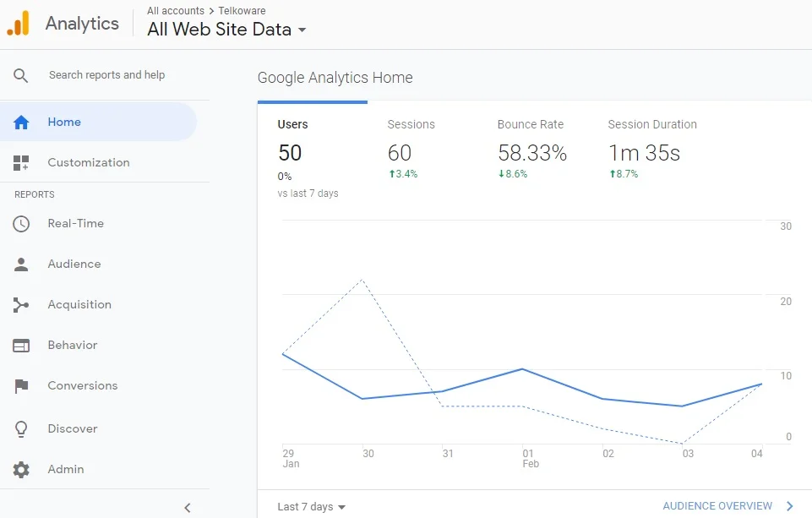Click the Acquisition branching arrows icon
The height and width of the screenshot is (518, 812).
pyautogui.click(x=21, y=305)
